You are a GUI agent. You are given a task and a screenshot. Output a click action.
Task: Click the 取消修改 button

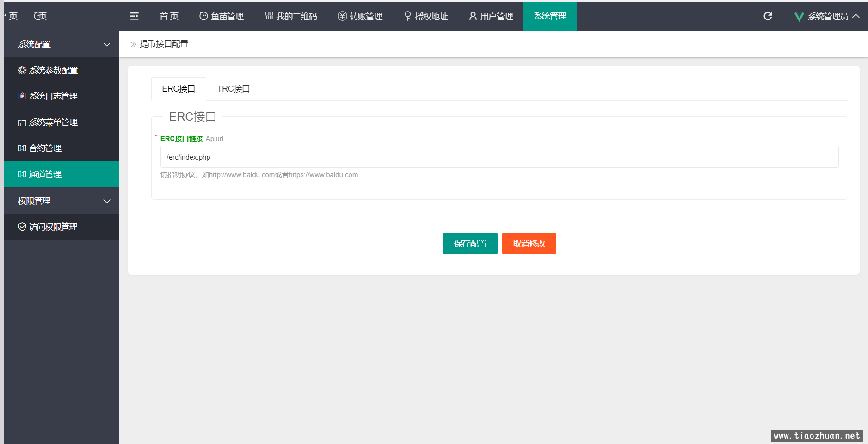pos(529,244)
